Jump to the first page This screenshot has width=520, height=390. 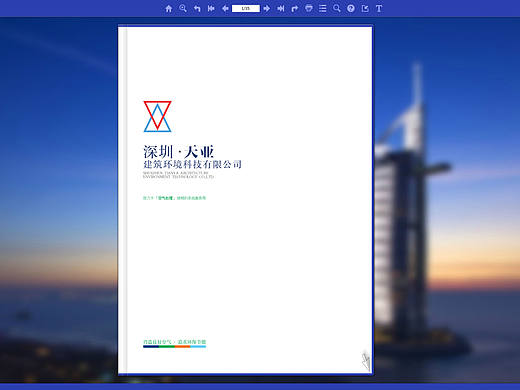211,9
